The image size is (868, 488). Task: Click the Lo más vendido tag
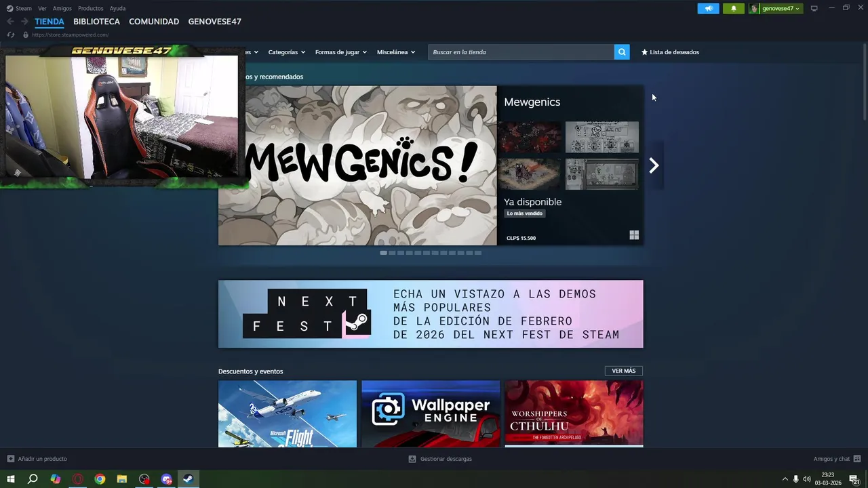tap(525, 213)
